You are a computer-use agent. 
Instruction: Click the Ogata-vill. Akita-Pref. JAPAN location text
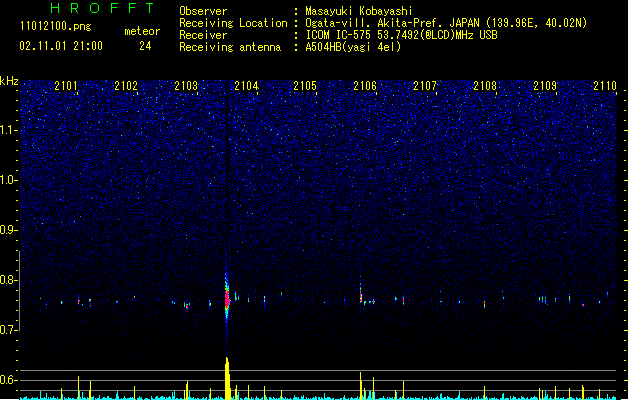(446, 23)
